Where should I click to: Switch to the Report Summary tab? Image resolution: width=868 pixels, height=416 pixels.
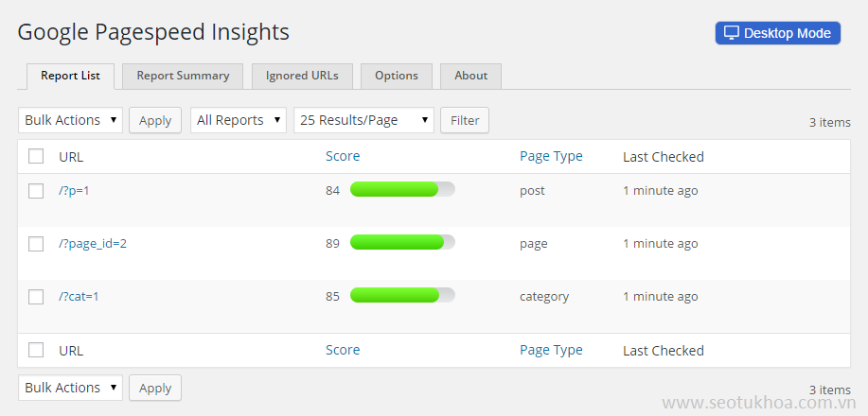(183, 76)
